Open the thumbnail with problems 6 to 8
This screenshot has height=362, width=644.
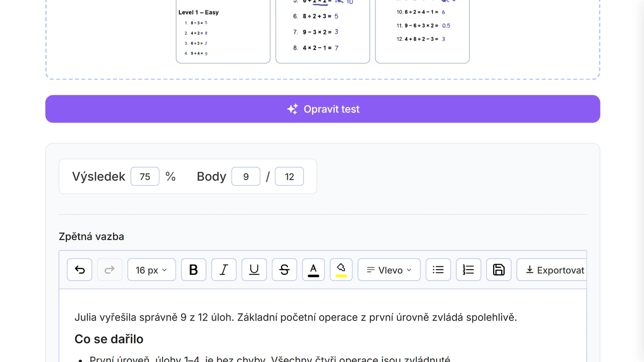(x=323, y=31)
